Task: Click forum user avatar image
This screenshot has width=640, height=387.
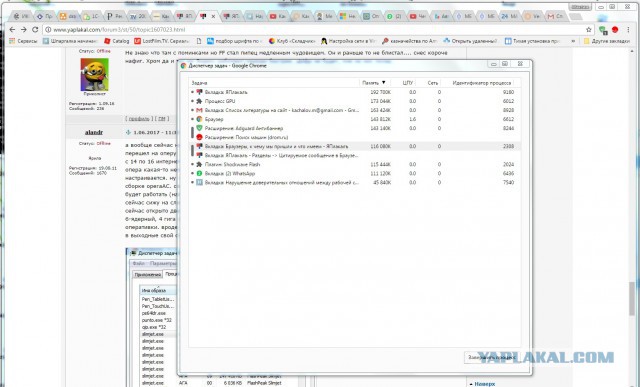Action: click(x=94, y=74)
